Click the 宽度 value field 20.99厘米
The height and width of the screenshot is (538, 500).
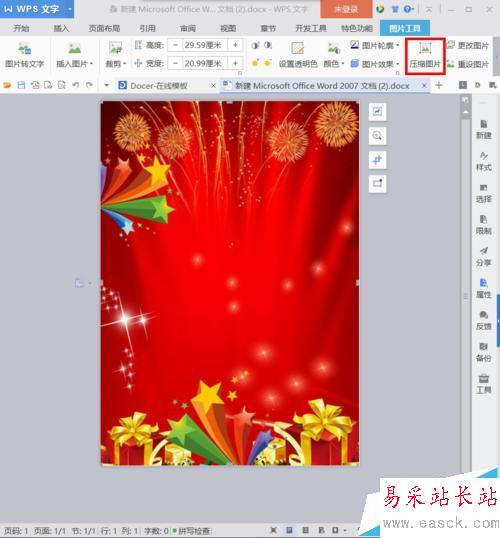point(205,63)
